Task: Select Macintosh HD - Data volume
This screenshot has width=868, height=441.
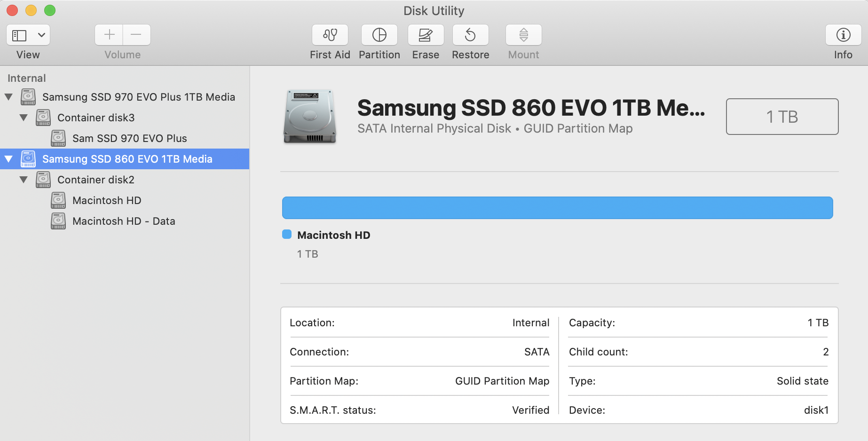Action: point(125,221)
